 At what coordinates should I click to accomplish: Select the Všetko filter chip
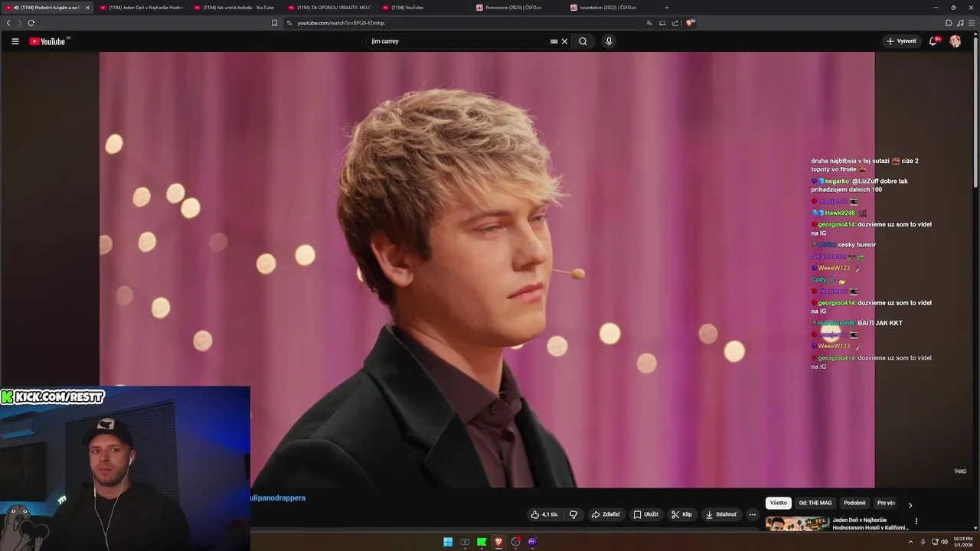(779, 503)
